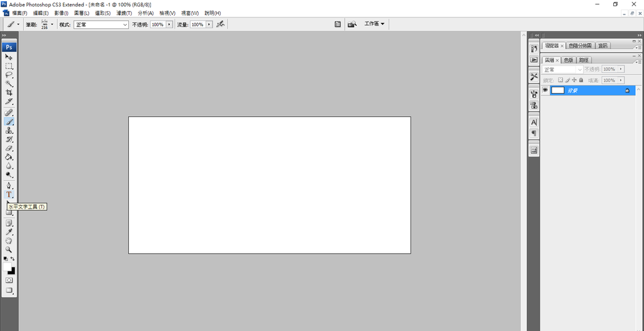Select the History Brush tool
644x331 pixels.
[x=9, y=139]
